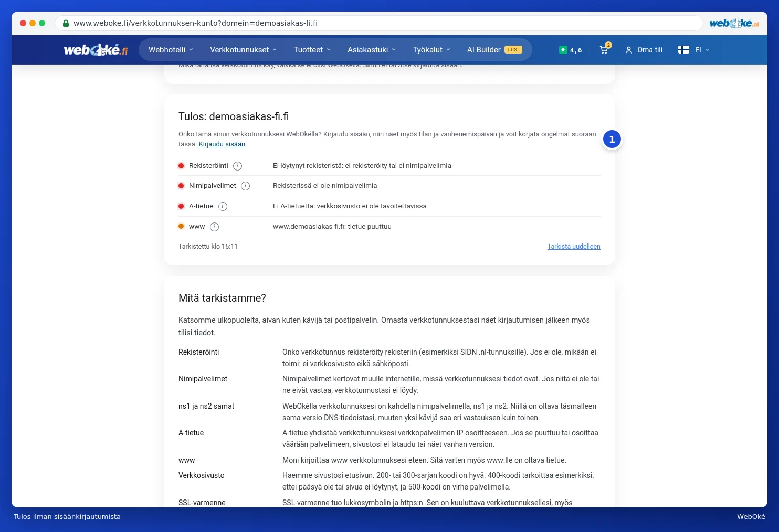Click the orange status dot for www

coord(181,227)
